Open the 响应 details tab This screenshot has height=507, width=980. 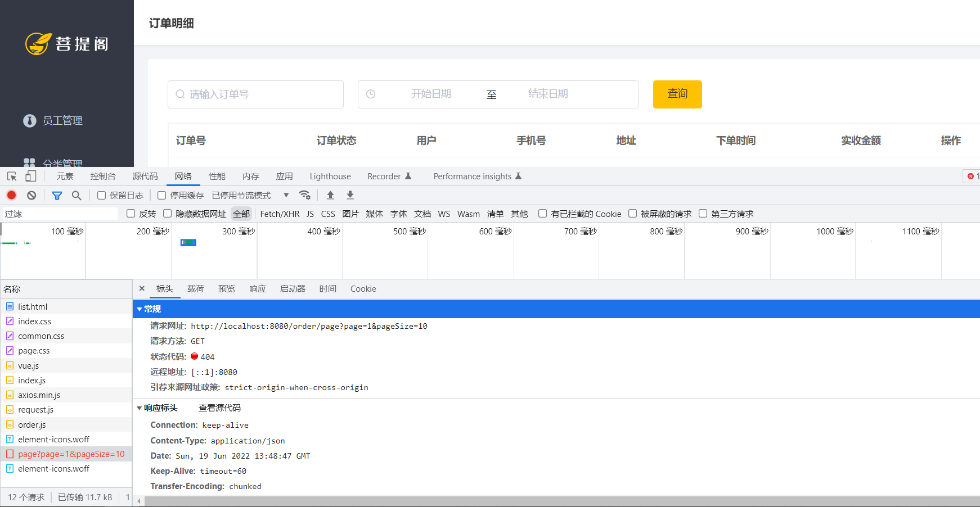[258, 288]
